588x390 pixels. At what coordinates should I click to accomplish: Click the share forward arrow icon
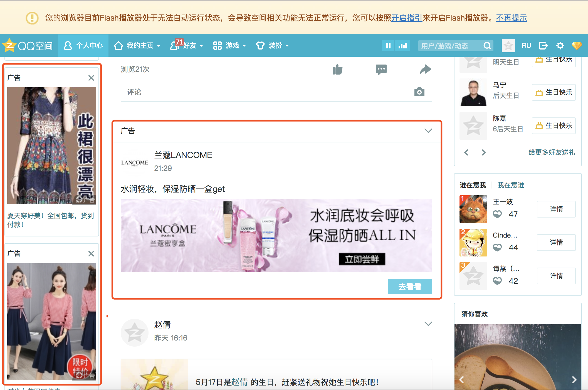[426, 69]
